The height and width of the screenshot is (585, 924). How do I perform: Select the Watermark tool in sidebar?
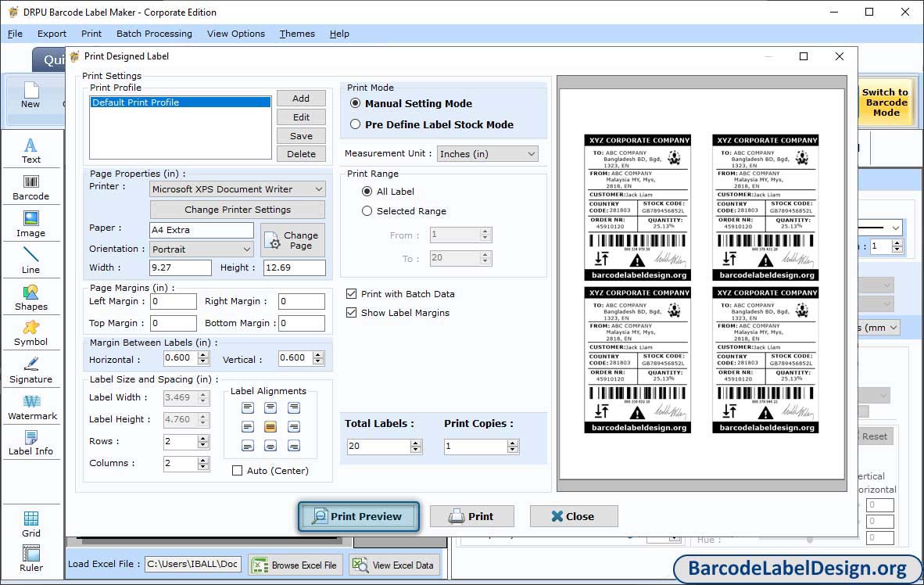32,407
